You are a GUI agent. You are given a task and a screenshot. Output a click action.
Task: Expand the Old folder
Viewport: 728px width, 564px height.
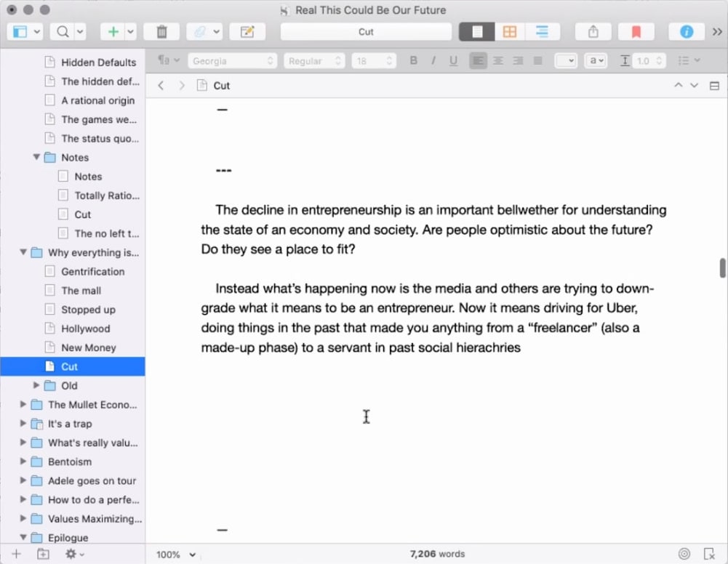click(x=36, y=386)
